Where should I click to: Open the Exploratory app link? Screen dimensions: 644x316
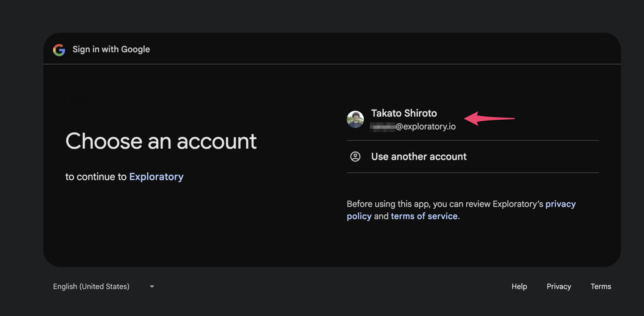click(156, 177)
